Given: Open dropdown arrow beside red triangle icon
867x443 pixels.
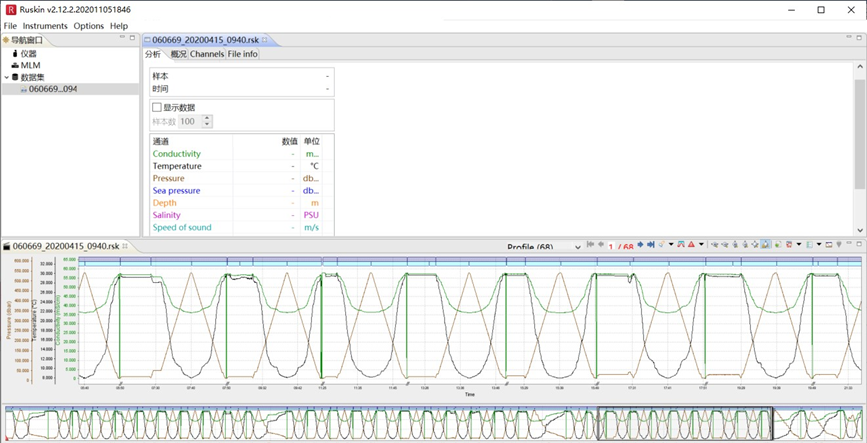Looking at the screenshot, I should [x=701, y=245].
